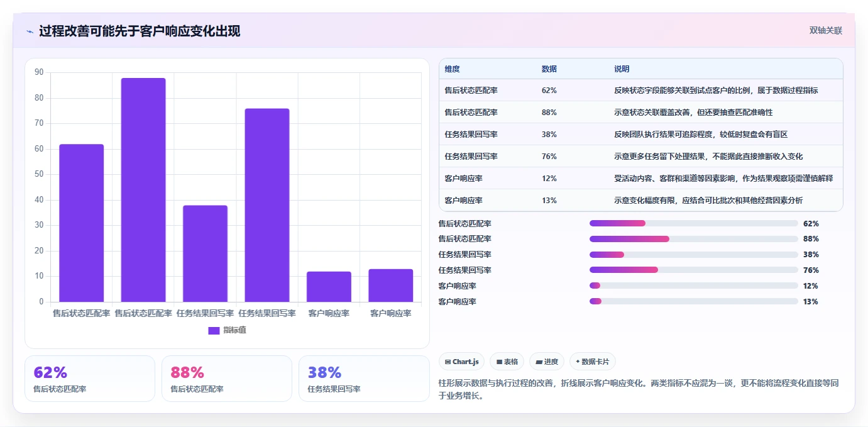Click table text 受活动内容、客群和渠道等因素影响
This screenshot has width=868, height=427.
tap(674, 179)
